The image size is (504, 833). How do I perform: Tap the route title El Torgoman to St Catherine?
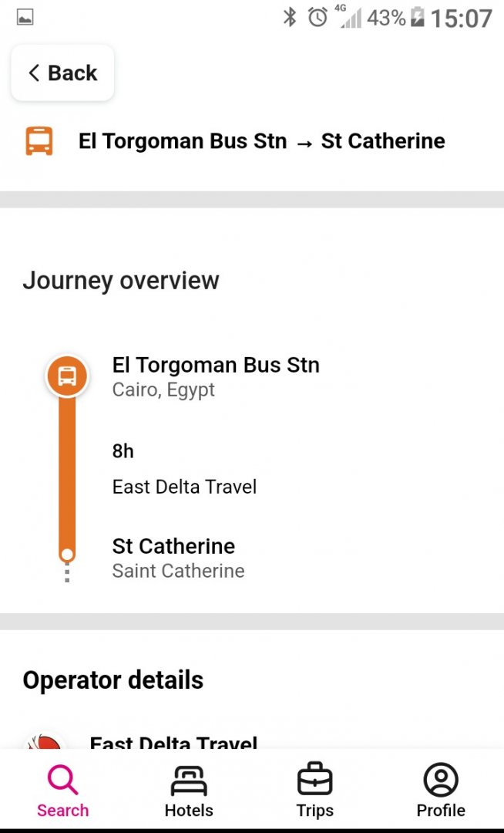261,141
